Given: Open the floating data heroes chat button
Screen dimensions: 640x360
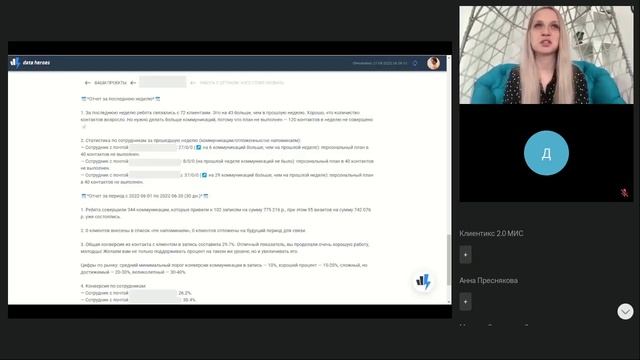Looking at the screenshot, I should [x=423, y=281].
